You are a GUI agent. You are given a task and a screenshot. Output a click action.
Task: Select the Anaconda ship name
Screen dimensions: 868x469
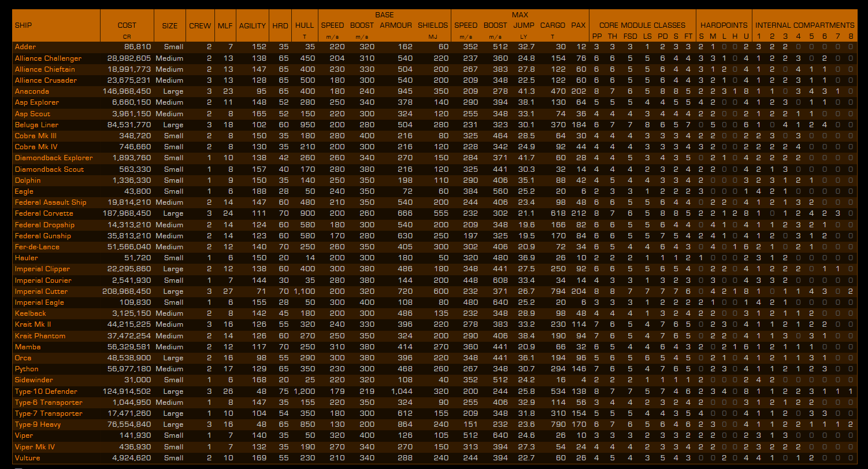pos(32,91)
